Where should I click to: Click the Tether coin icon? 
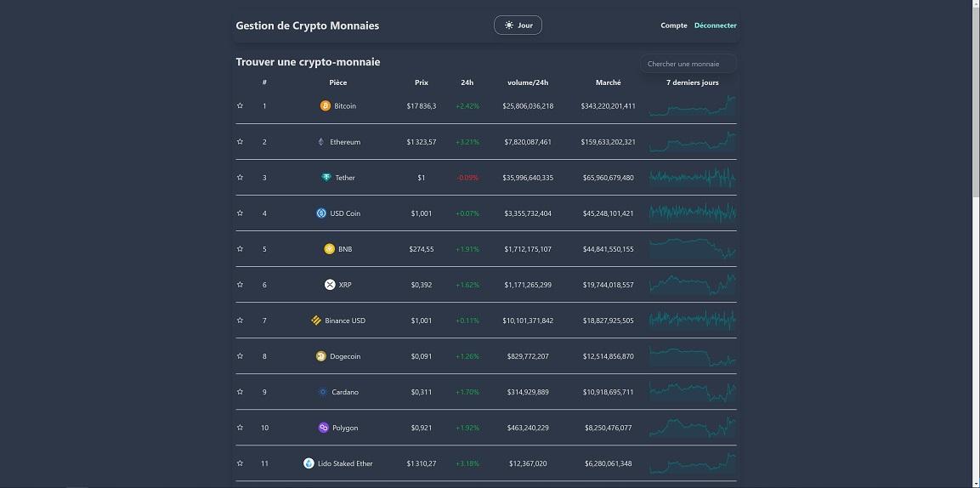point(326,178)
